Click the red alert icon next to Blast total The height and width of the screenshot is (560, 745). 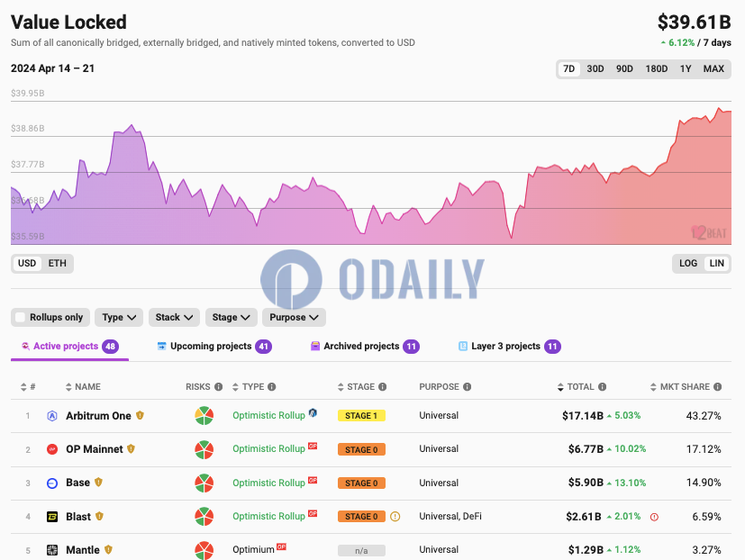click(654, 517)
